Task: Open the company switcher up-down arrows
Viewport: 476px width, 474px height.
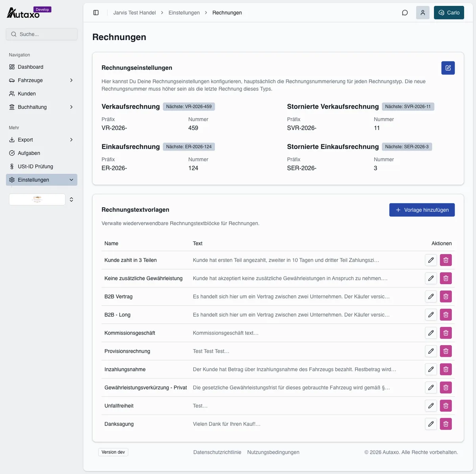Action: [x=71, y=199]
